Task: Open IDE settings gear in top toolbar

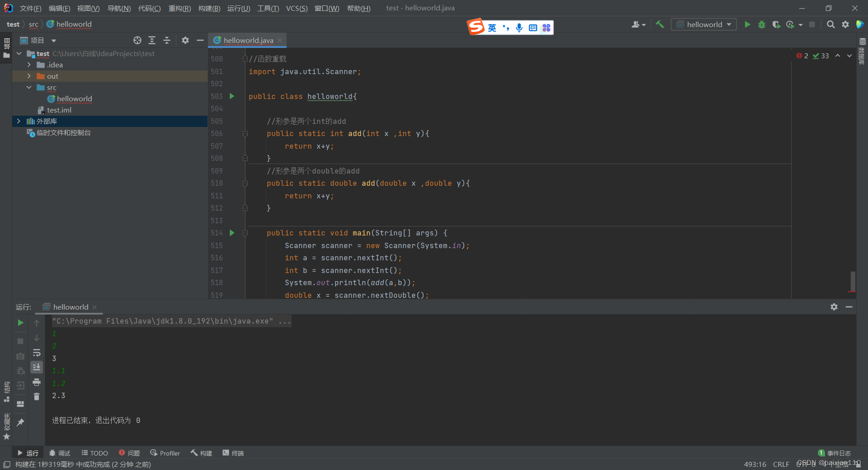Action: point(845,24)
